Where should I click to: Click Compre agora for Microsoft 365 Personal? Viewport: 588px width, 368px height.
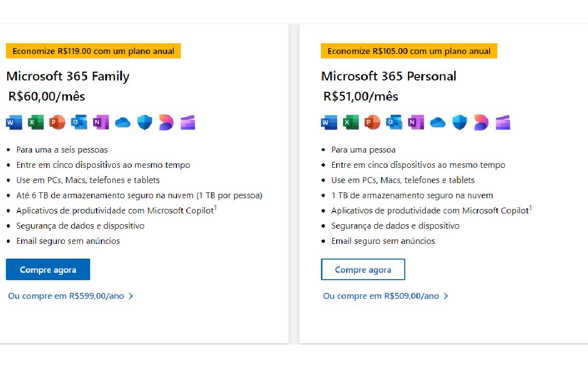pos(363,269)
